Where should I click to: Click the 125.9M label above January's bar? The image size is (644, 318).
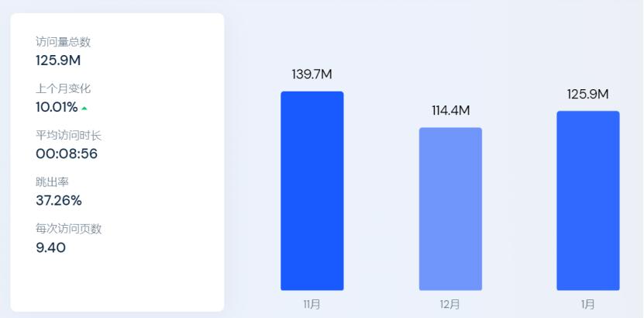click(x=587, y=95)
